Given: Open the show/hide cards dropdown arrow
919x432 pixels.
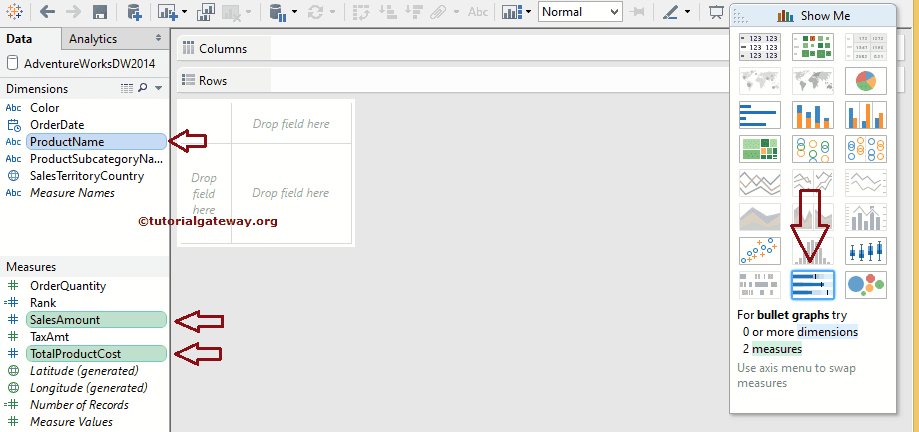Looking at the screenshot, I should (x=529, y=12).
